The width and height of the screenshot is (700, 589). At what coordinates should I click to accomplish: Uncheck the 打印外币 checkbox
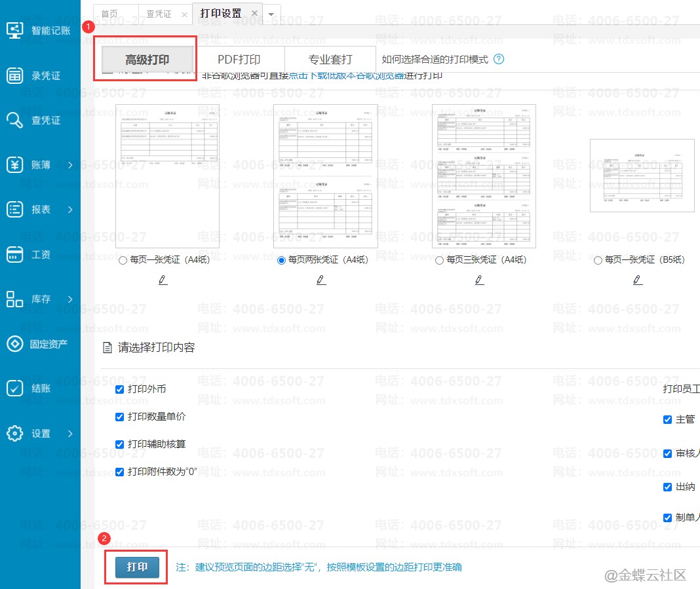[x=119, y=389]
